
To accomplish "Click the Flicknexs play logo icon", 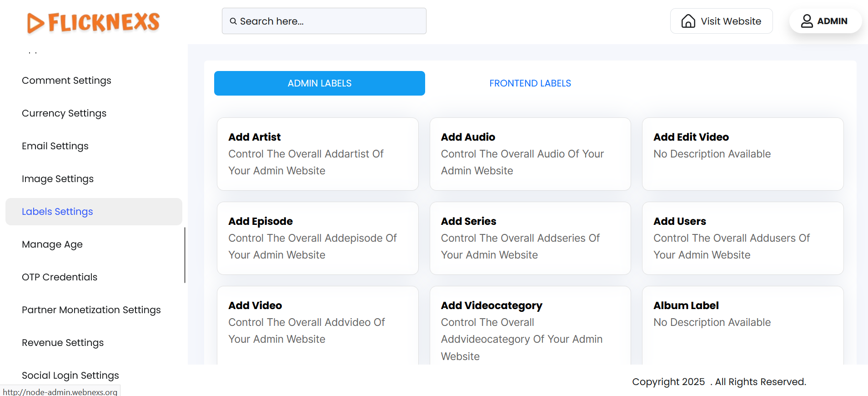I will [35, 23].
